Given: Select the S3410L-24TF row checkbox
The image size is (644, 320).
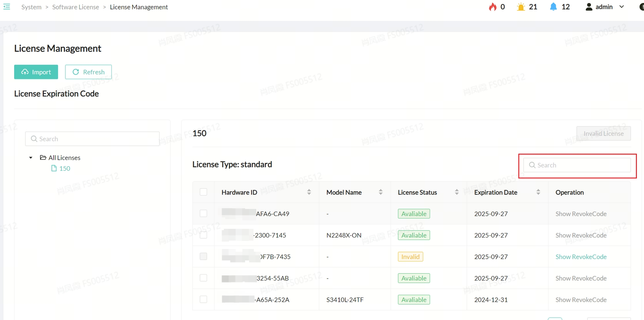Looking at the screenshot, I should point(203,299).
